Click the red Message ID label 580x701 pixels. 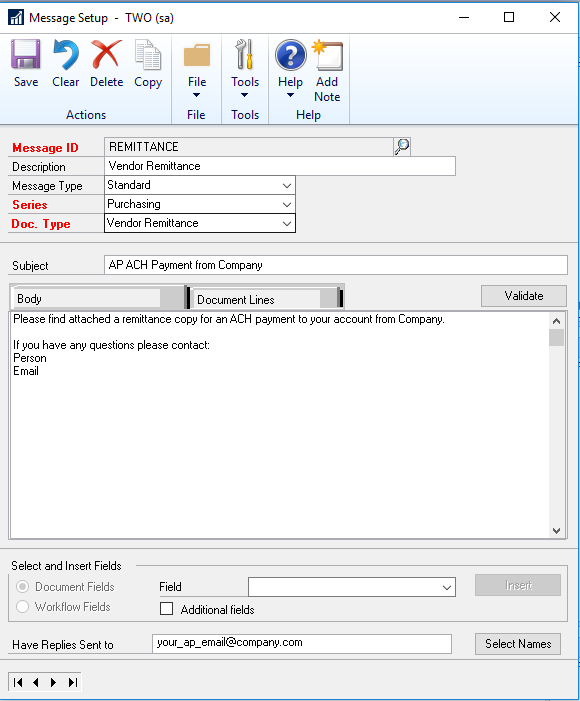click(x=45, y=148)
